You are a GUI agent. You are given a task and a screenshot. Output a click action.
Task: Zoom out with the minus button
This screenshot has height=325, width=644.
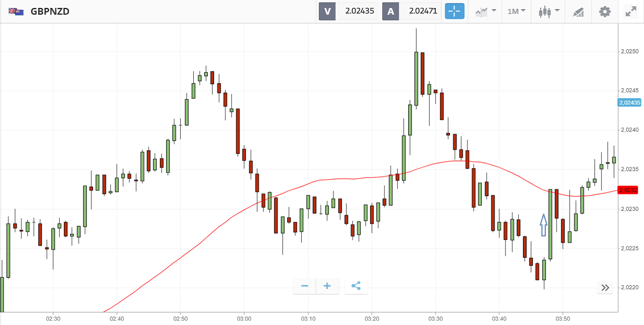point(305,286)
